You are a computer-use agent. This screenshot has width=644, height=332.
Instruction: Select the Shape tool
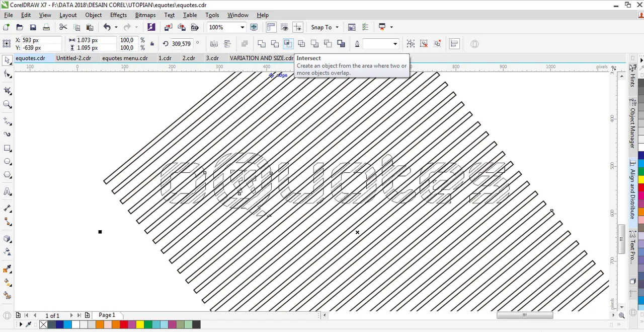8,75
